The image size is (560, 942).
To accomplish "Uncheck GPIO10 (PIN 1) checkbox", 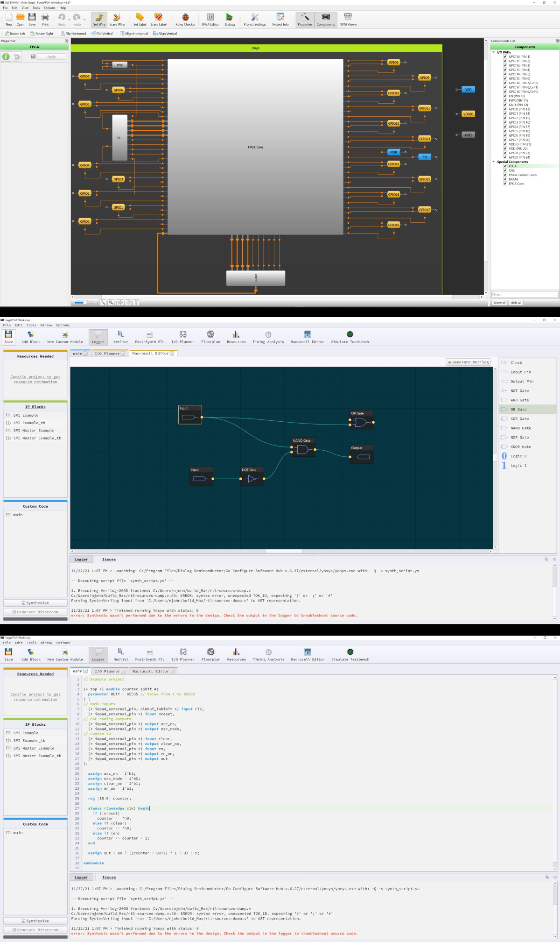I will (505, 57).
